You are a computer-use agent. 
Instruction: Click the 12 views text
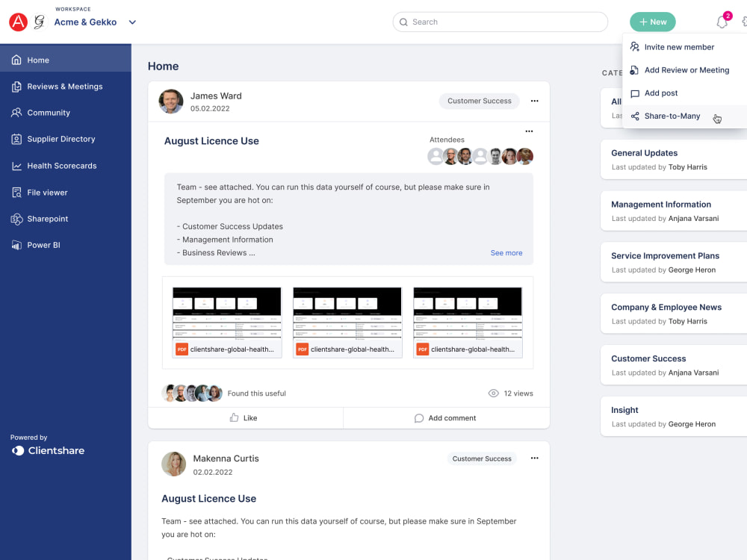point(518,393)
